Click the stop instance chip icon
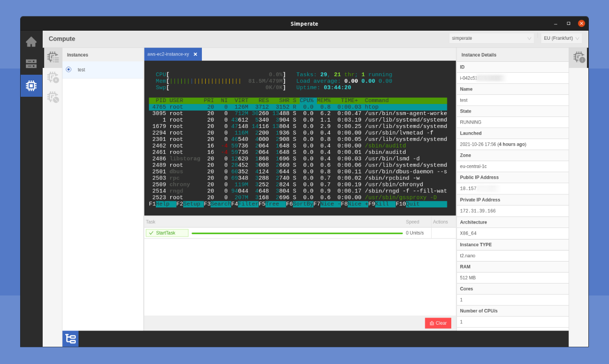This screenshot has width=609, height=364. pyautogui.click(x=53, y=97)
